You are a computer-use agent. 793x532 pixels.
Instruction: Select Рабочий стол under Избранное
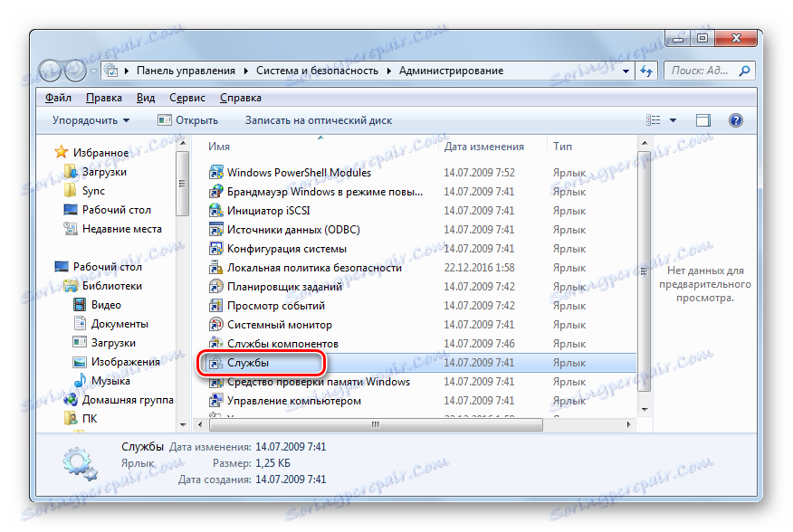pos(116,210)
